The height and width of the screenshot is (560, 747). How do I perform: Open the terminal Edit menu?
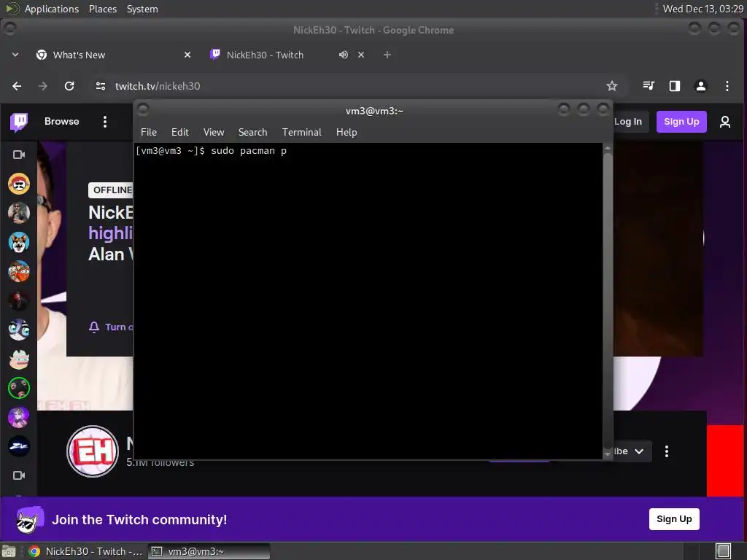pyautogui.click(x=179, y=133)
